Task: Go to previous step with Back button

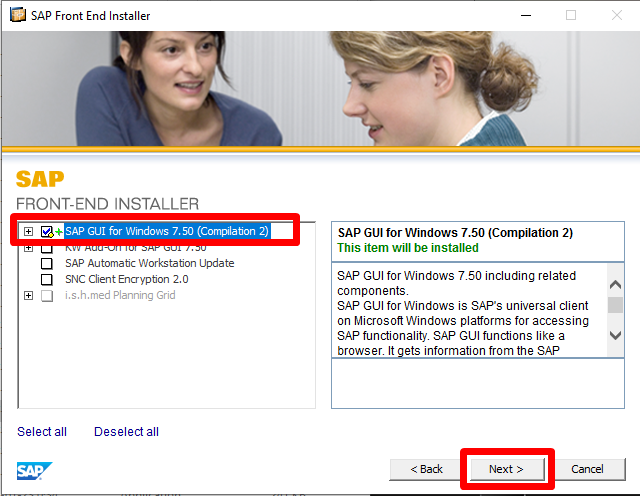Action: pyautogui.click(x=426, y=469)
